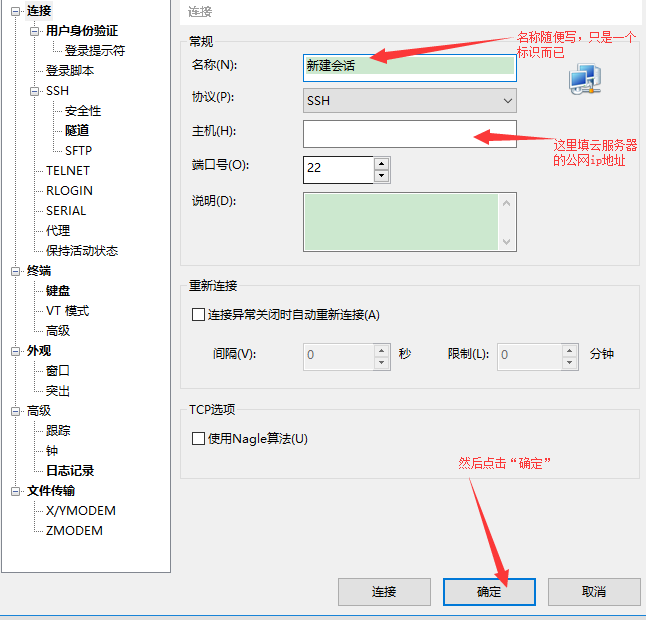Select 钟 bell tree item

[x=52, y=451]
